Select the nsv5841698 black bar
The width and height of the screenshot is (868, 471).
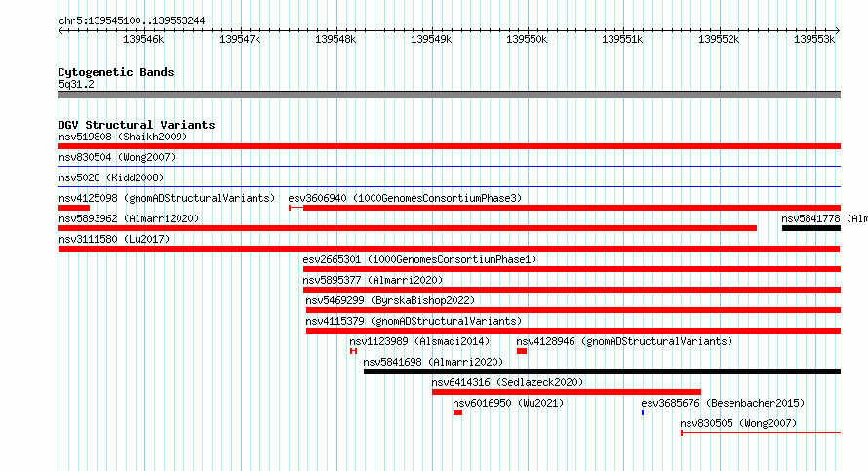click(x=603, y=372)
